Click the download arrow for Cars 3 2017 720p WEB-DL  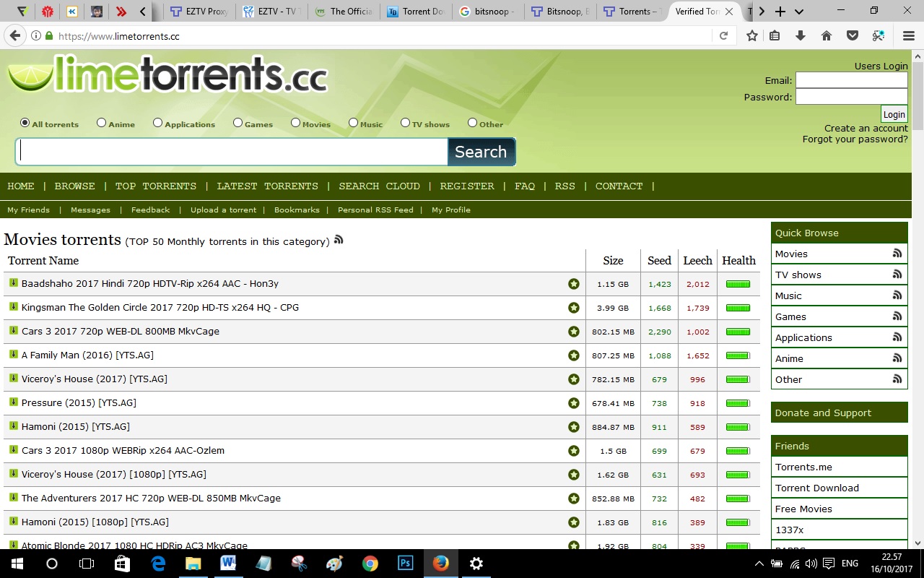point(13,330)
